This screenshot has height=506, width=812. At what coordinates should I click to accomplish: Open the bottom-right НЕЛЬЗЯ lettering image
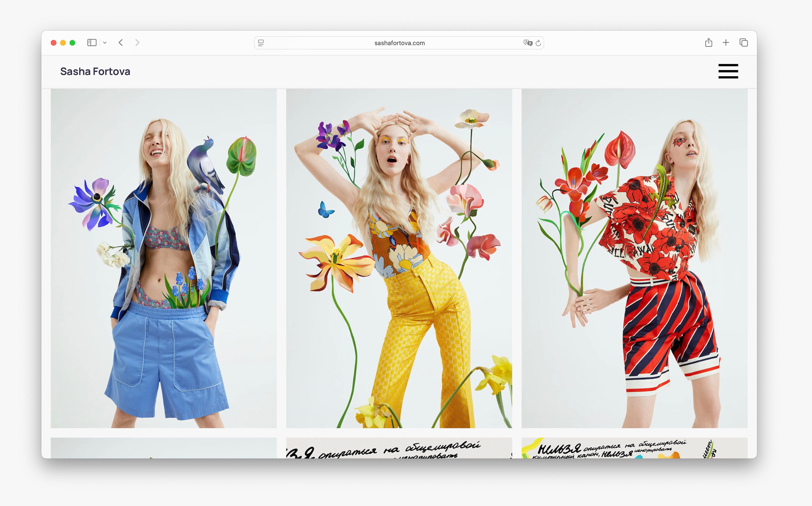pos(634,448)
